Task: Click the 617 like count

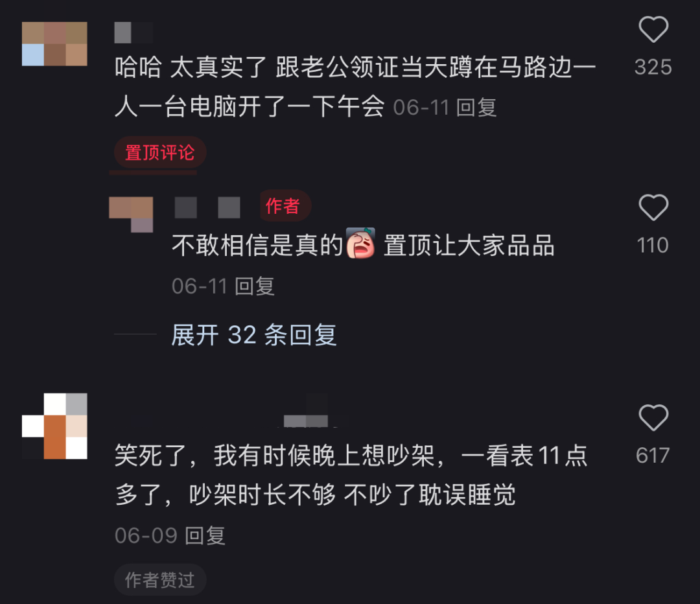Action: pos(653,456)
